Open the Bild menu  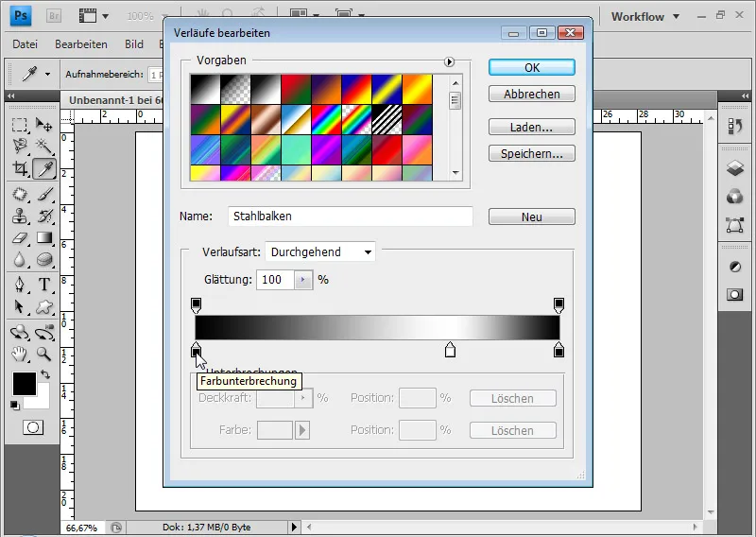134,43
